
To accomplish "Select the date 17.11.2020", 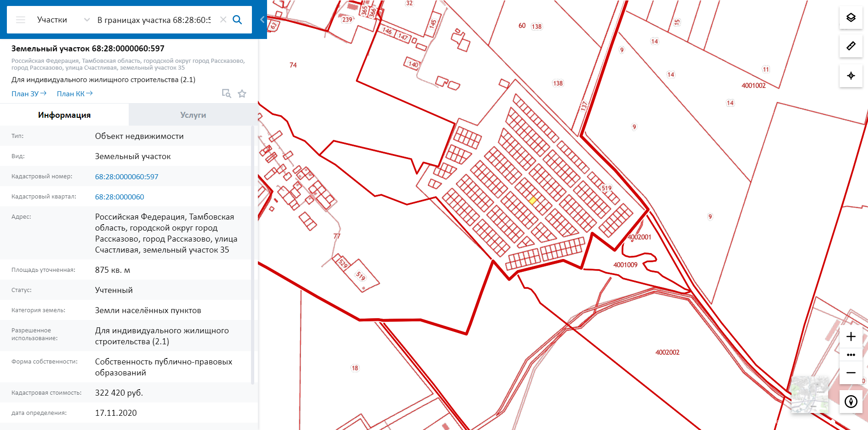I will point(116,413).
